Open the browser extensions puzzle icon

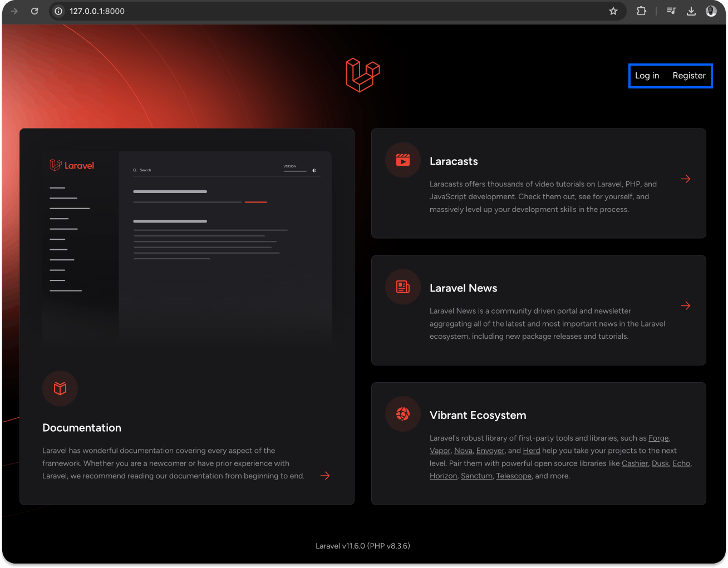(x=641, y=11)
